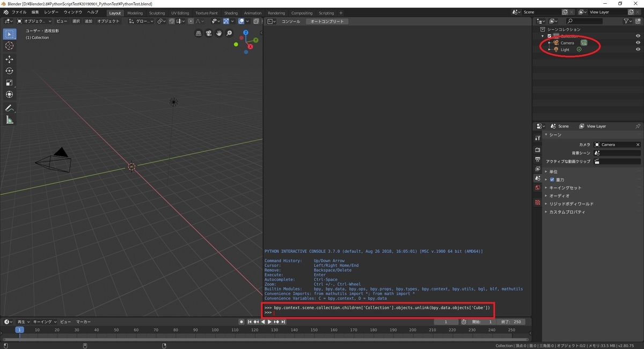The image size is (644, 349).
Task: Select the 3D Cursor tool
Action: [9, 46]
